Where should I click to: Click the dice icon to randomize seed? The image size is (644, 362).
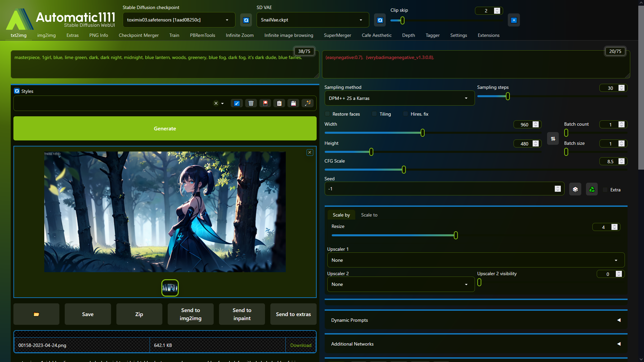575,190
